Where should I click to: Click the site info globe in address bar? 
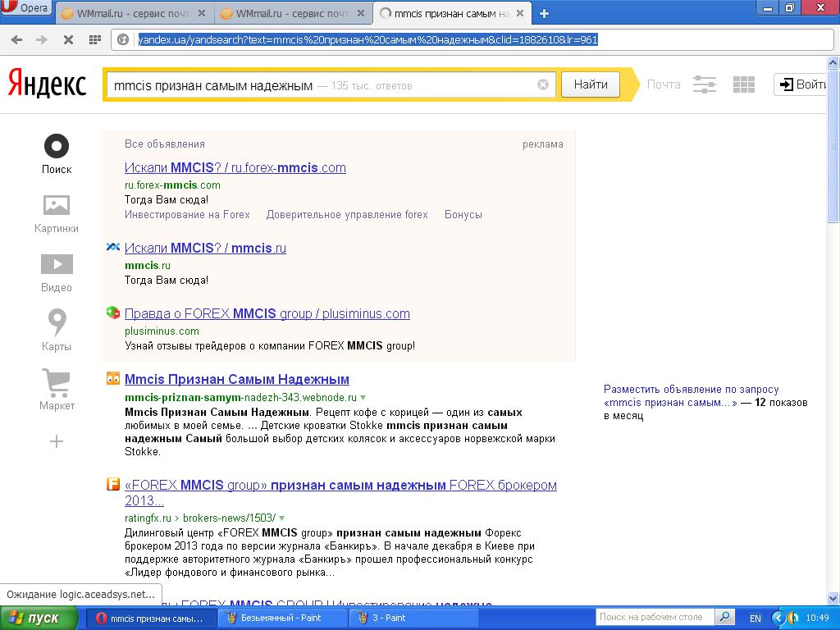click(x=123, y=39)
